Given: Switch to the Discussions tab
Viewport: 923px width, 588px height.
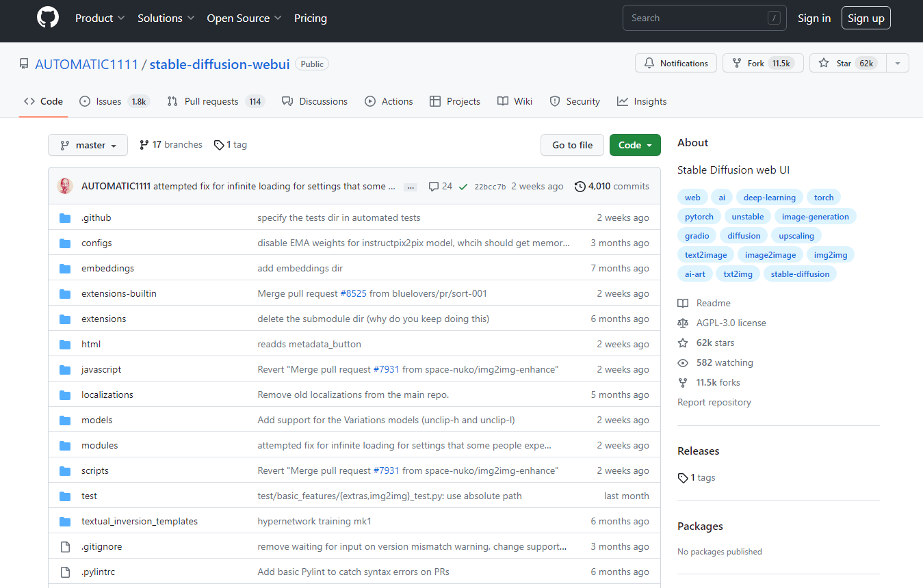Looking at the screenshot, I should pyautogui.click(x=315, y=101).
